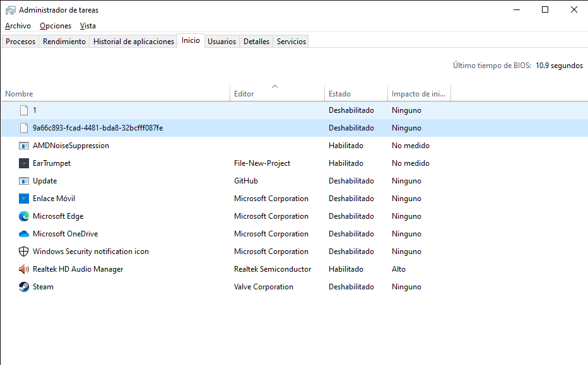This screenshot has width=588, height=365.
Task: Click the Steam logo icon
Action: point(23,287)
